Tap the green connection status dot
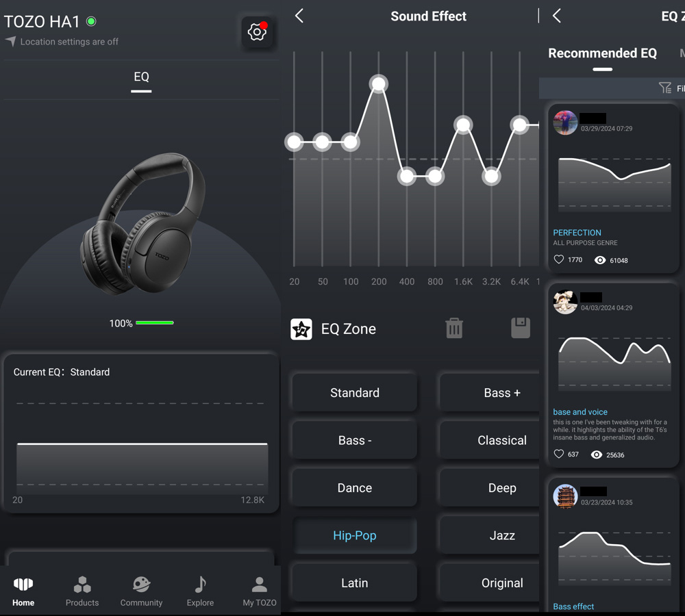 click(91, 21)
